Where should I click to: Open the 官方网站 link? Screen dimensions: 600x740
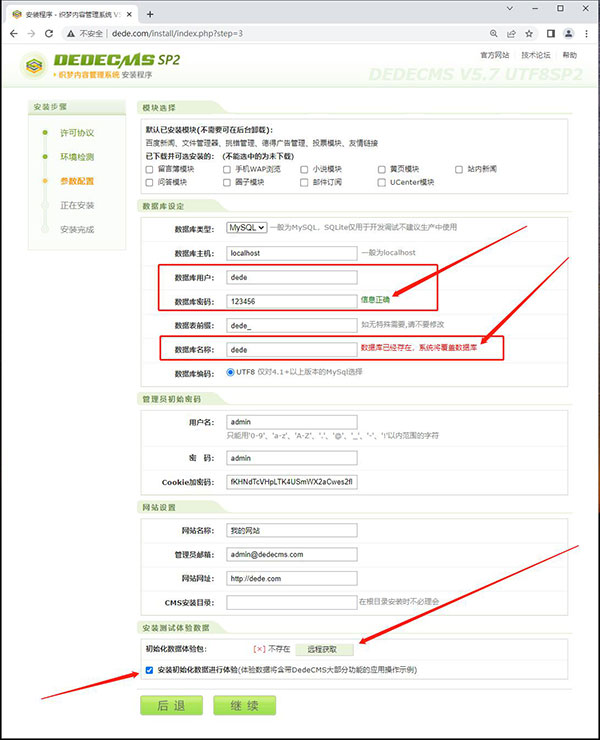pyautogui.click(x=494, y=55)
